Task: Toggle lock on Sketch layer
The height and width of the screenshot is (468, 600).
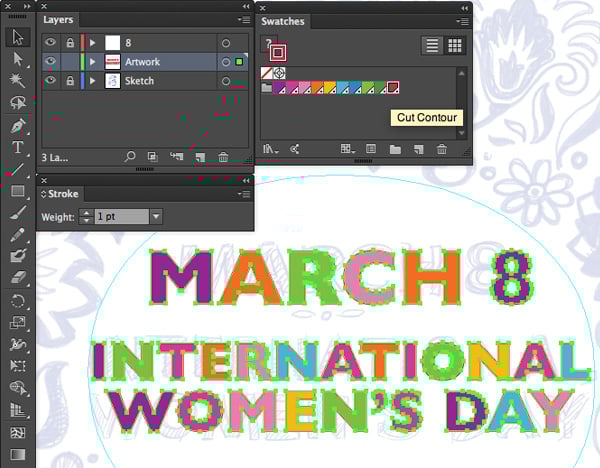Action: (x=70, y=81)
